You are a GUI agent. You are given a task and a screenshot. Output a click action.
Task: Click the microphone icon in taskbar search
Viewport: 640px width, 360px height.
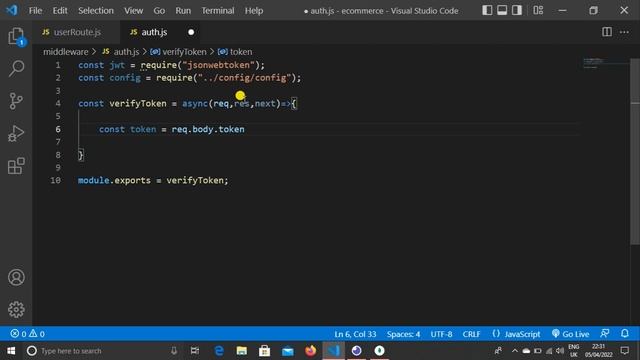click(174, 351)
